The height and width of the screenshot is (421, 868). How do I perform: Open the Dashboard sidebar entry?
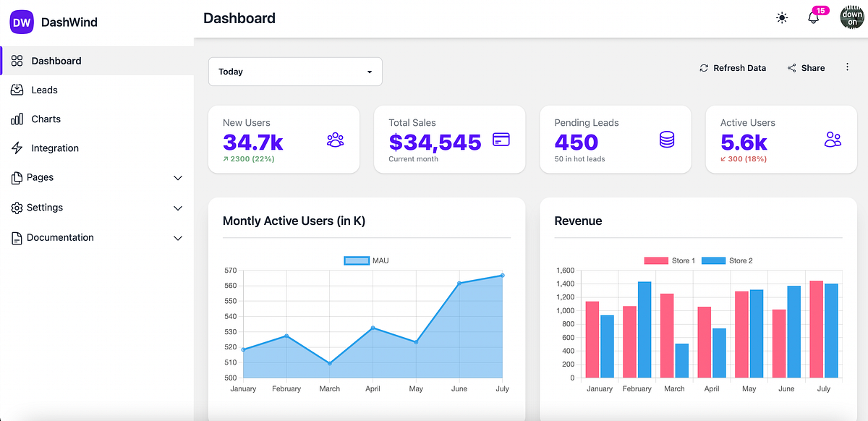(56, 61)
